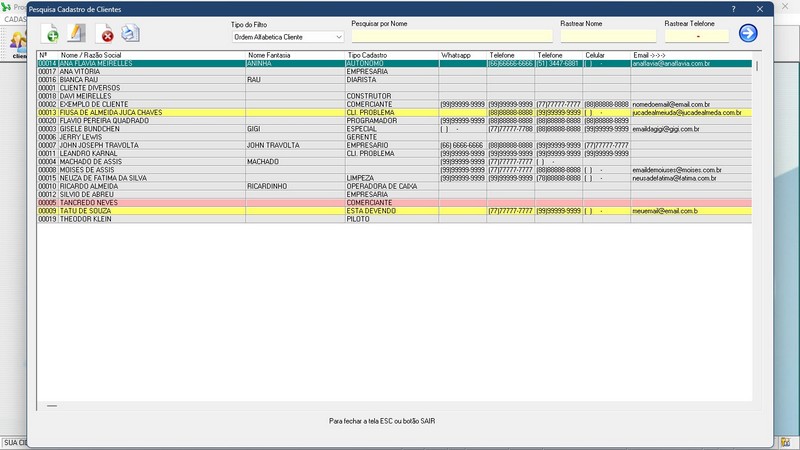
Task: Select the LEANDRO KARNAL row
Action: (x=394, y=154)
